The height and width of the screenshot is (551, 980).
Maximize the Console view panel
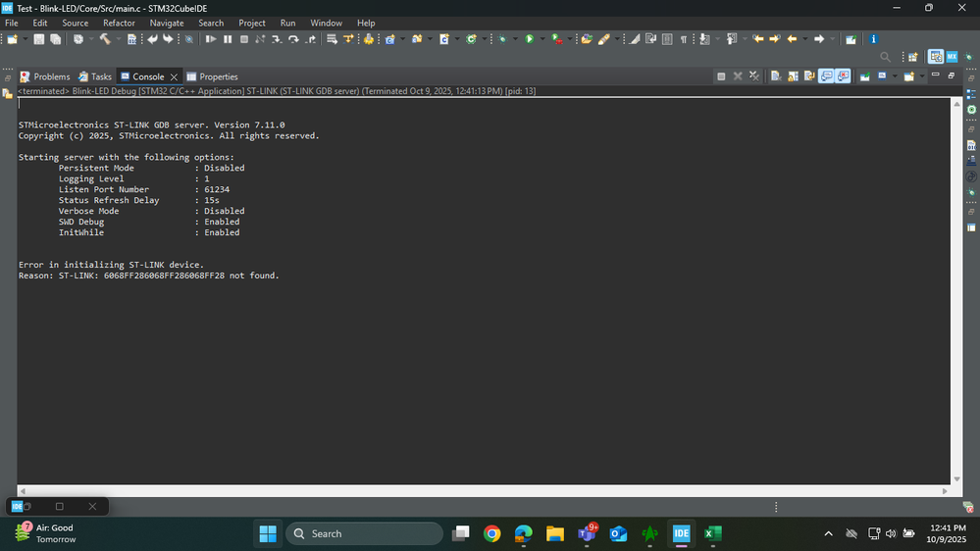952,75
